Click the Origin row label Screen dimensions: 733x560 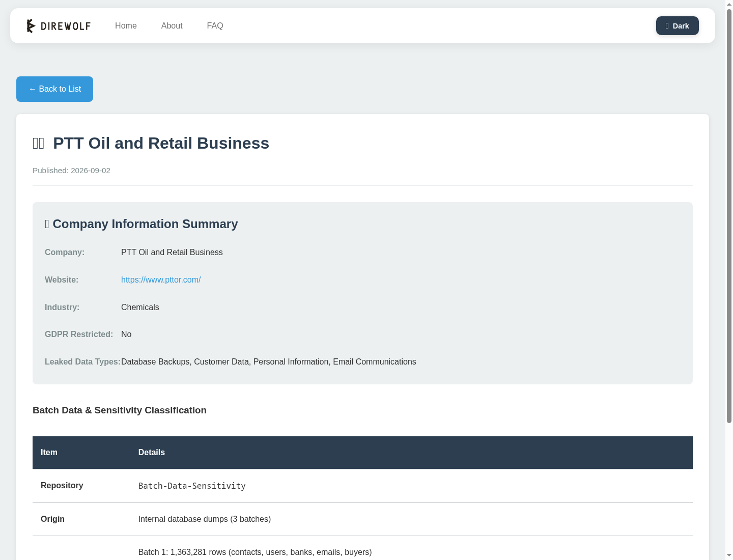52,519
